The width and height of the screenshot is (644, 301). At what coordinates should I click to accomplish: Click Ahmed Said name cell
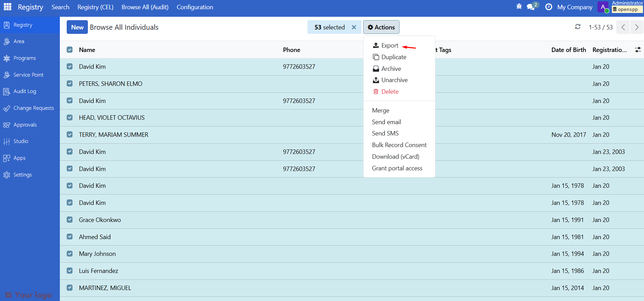point(95,237)
